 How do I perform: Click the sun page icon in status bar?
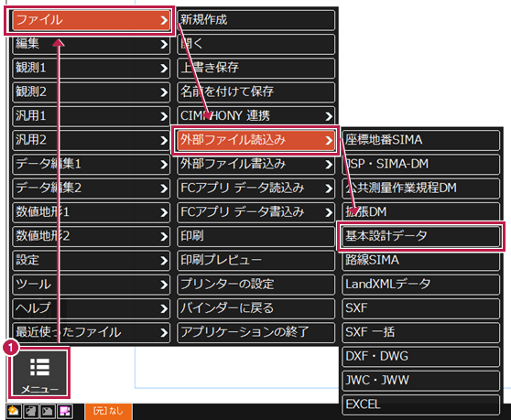pyautogui.click(x=14, y=411)
